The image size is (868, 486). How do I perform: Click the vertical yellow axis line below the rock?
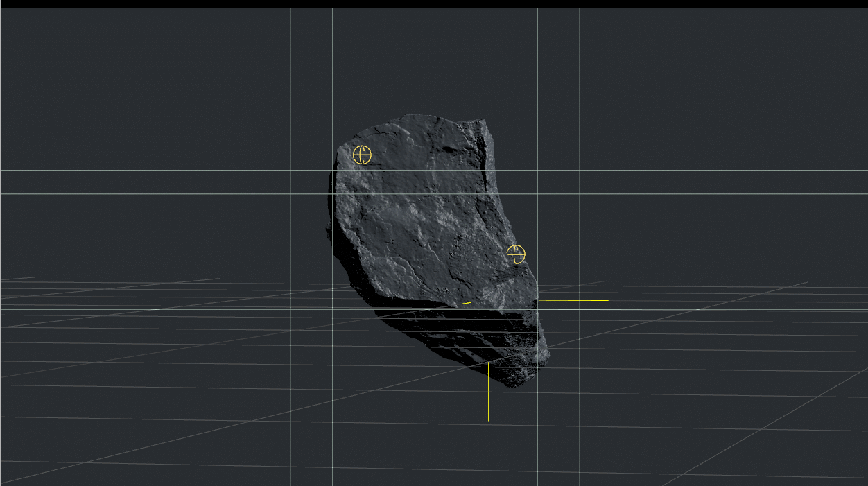click(489, 391)
